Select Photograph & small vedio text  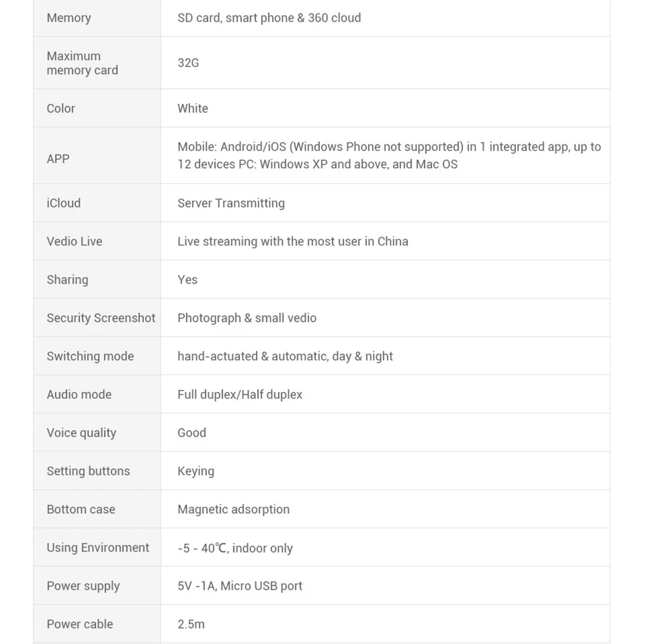[x=247, y=318]
